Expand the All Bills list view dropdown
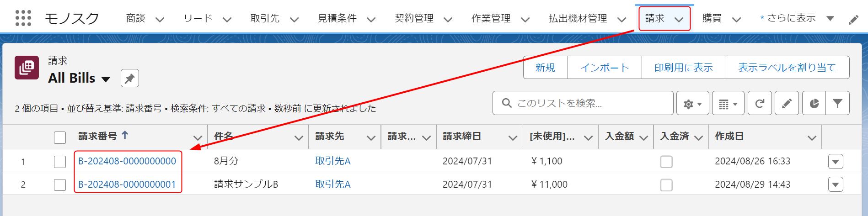Image resolution: width=868 pixels, height=216 pixels. (x=106, y=79)
